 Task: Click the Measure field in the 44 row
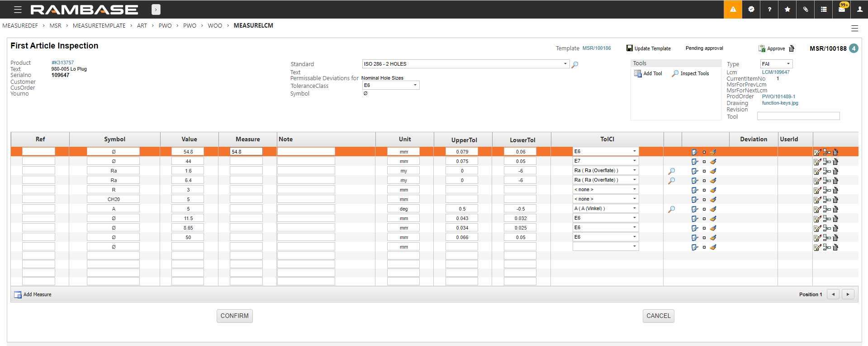coord(246,161)
